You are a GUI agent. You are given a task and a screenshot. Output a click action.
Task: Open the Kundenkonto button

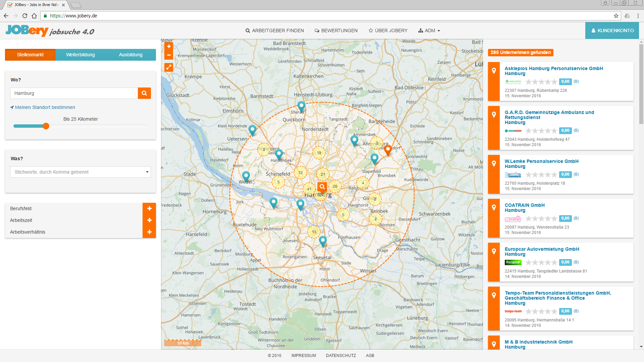pyautogui.click(x=612, y=31)
